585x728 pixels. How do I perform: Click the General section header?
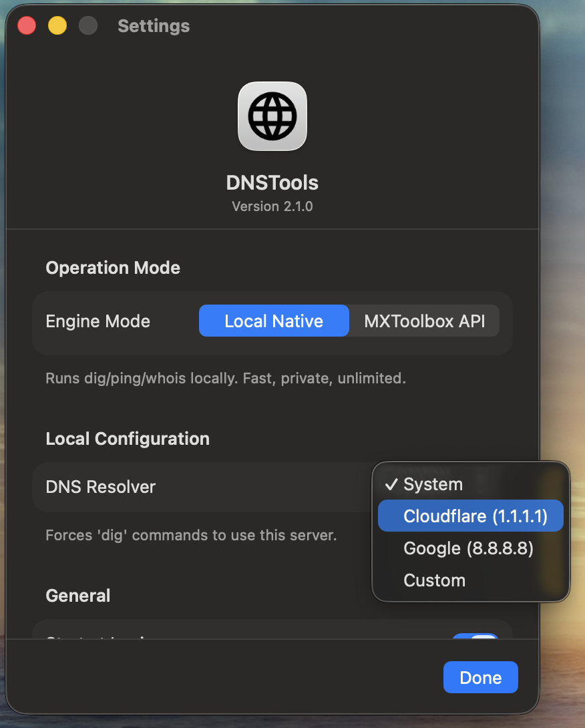click(77, 594)
